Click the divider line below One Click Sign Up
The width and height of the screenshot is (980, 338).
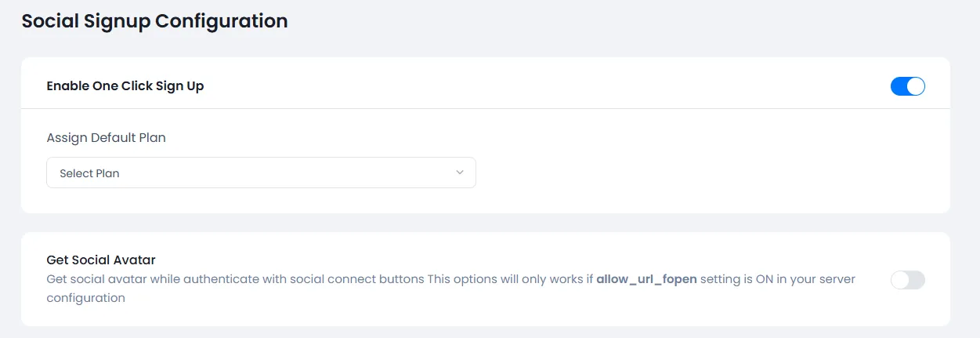point(485,108)
